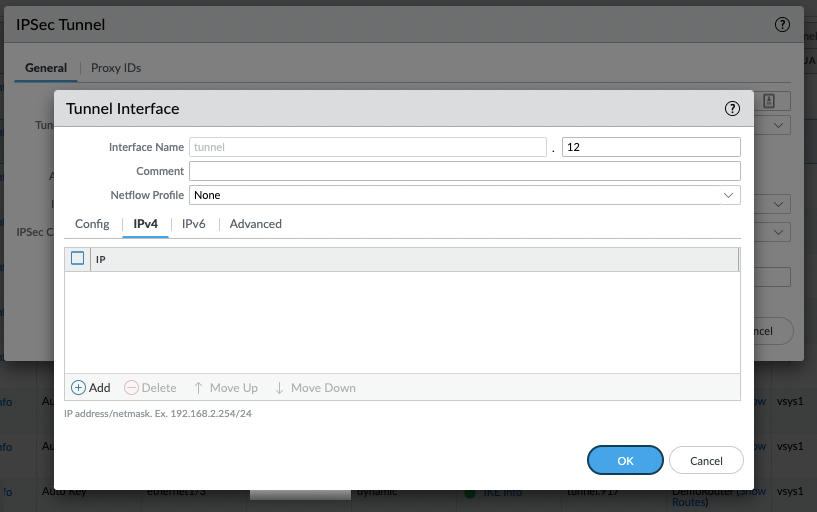Open the IPv6 tab

(x=193, y=224)
